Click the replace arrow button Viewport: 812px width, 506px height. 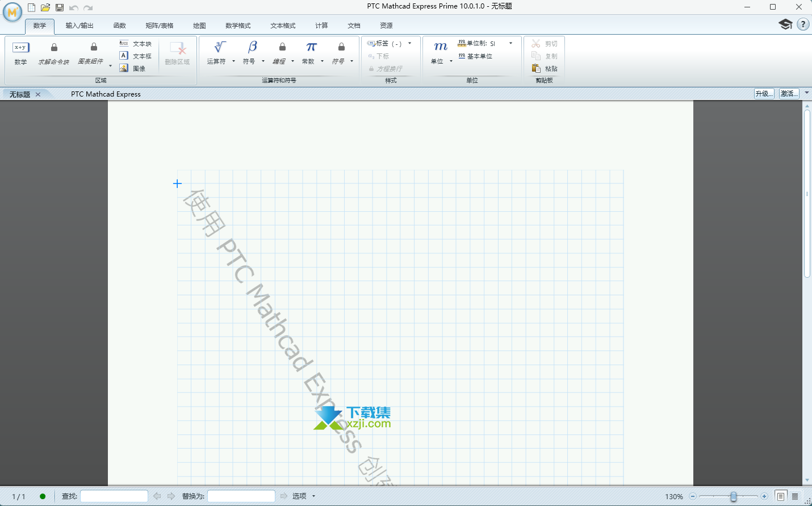pyautogui.click(x=284, y=496)
